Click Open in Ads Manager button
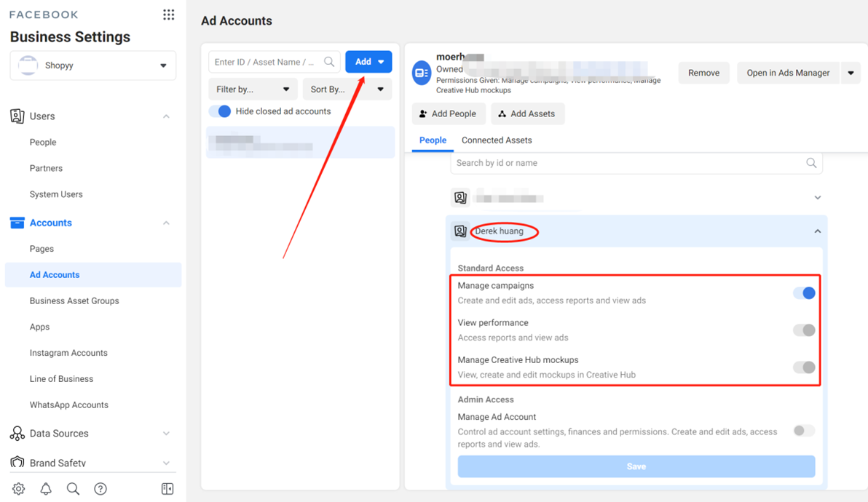 click(788, 73)
